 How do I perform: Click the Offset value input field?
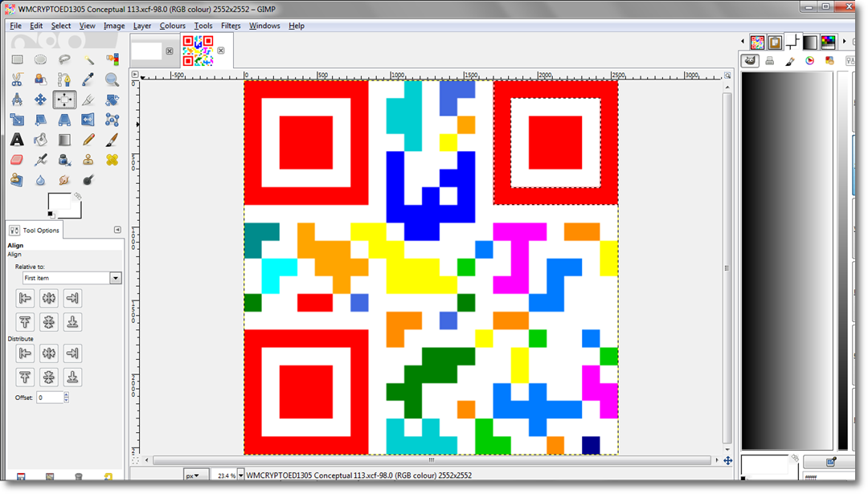(x=50, y=397)
